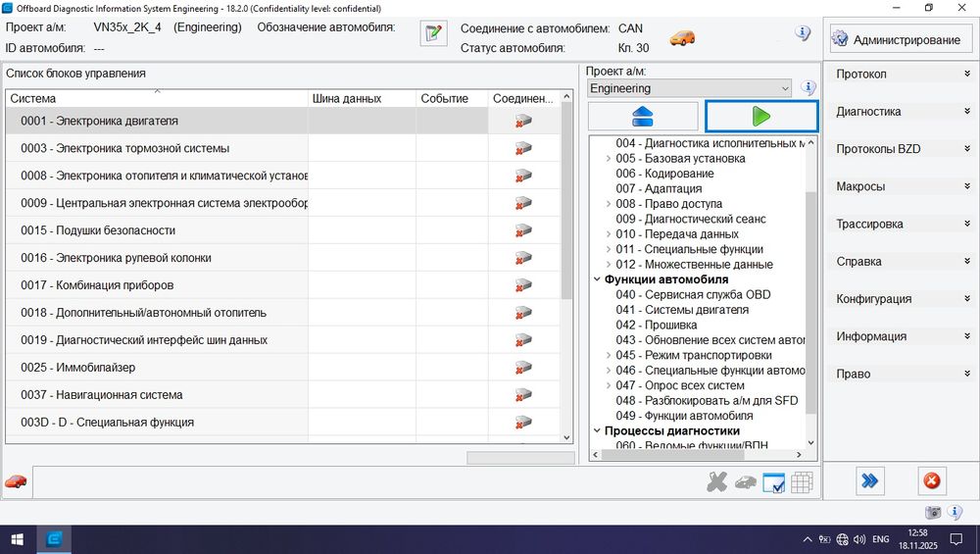The image size is (980, 554).
Task: Click connection icon for 003D special function row
Action: click(523, 423)
